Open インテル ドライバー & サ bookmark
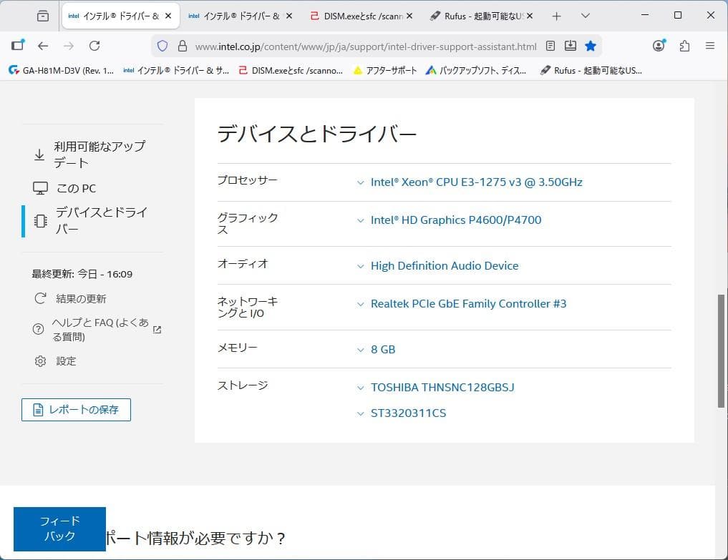This screenshot has width=728, height=560. pyautogui.click(x=176, y=71)
